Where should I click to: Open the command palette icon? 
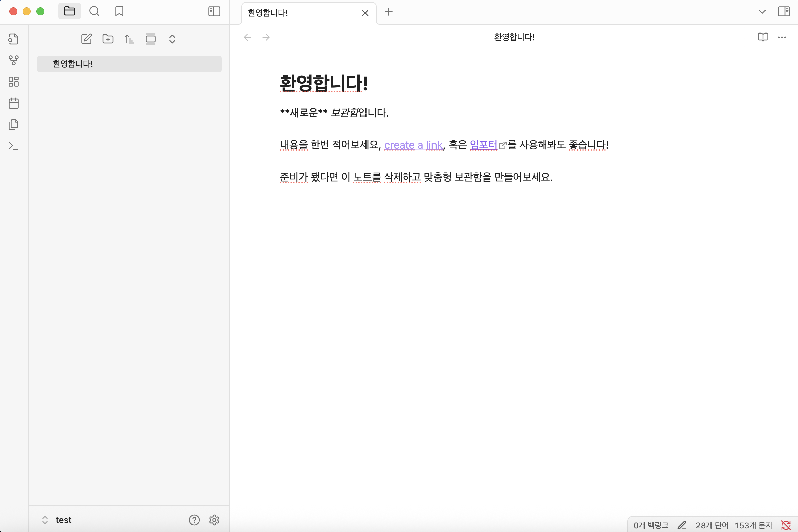pos(14,146)
